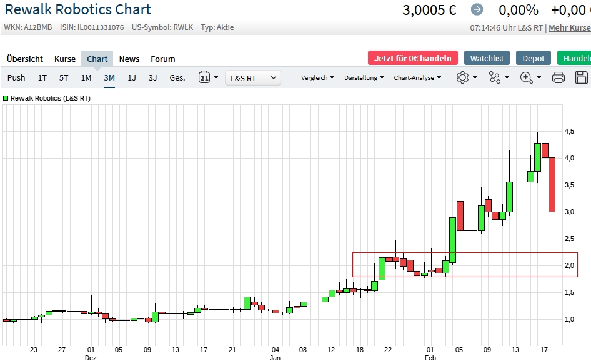Save the chart with floppy disk icon
The height and width of the screenshot is (364, 591).
582,77
